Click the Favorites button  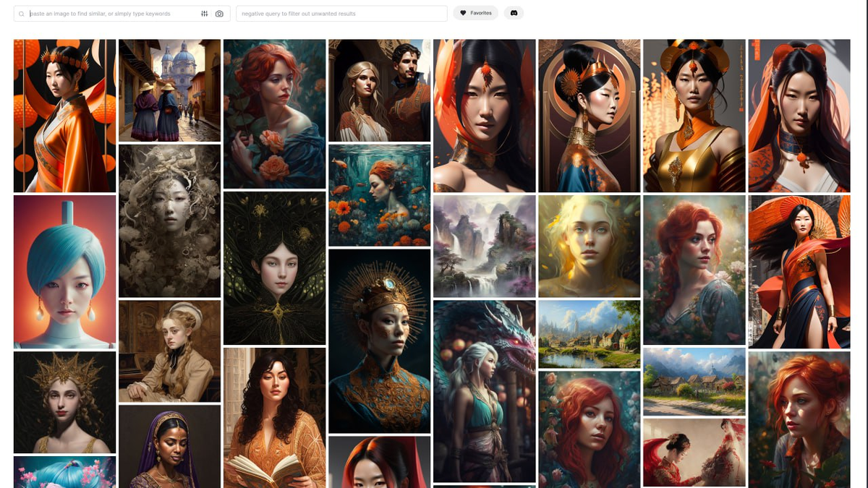[476, 13]
